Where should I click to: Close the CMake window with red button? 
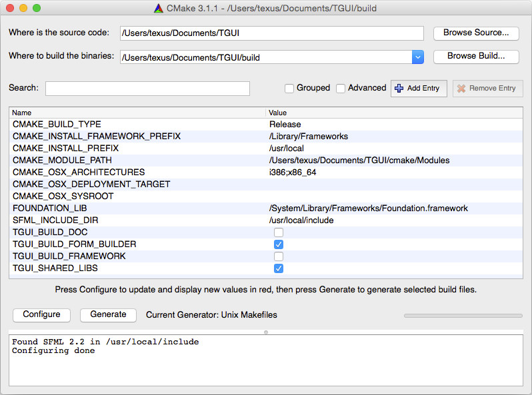tap(10, 8)
